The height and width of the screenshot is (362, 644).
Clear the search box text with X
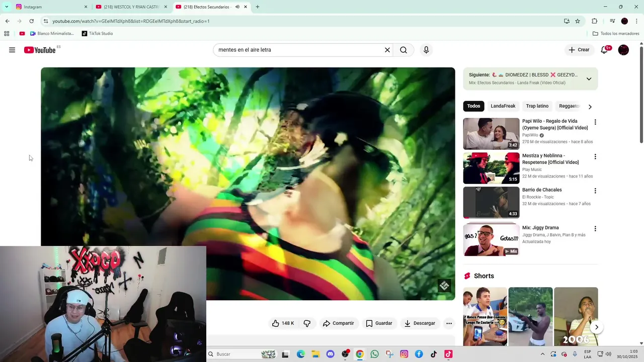click(387, 50)
